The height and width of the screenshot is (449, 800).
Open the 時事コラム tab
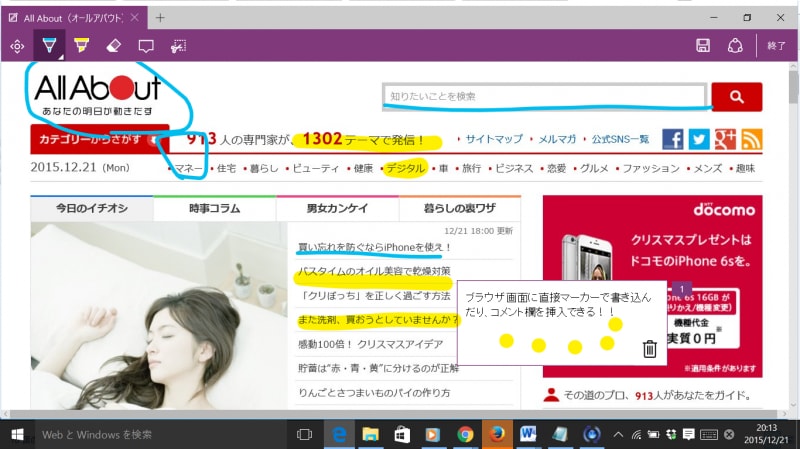[214, 208]
